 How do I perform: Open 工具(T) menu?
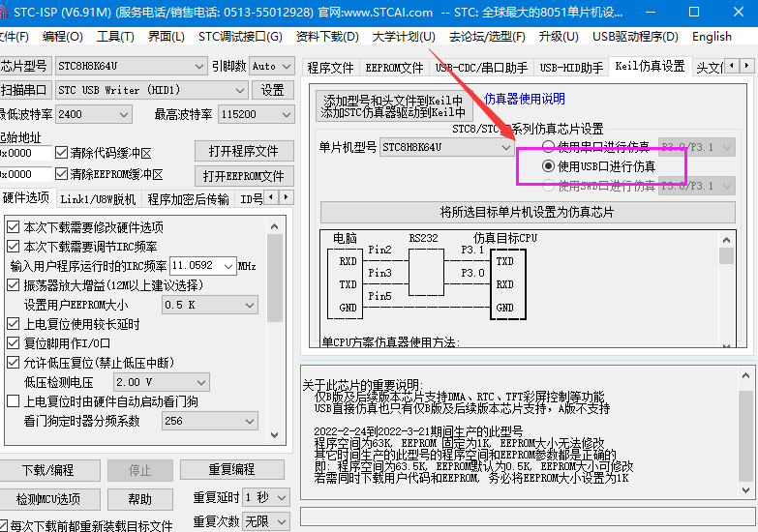point(115,37)
